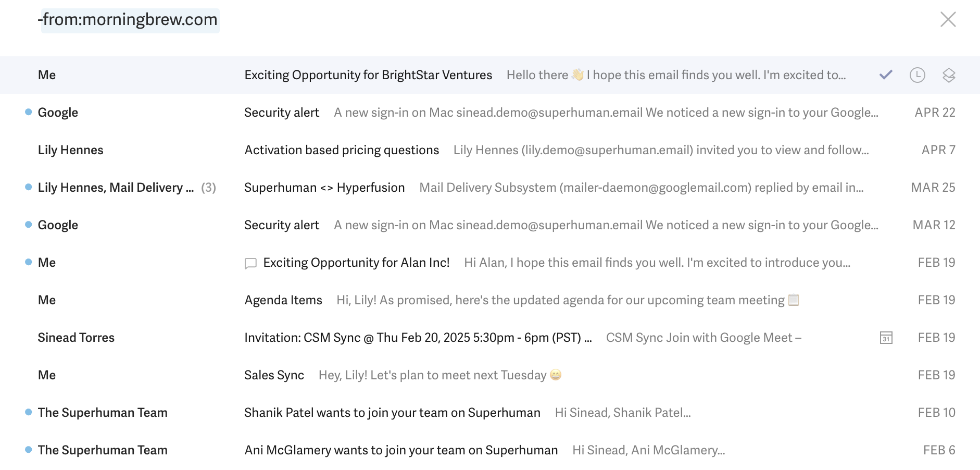Open Exciting Opportunity for BrightStar Ventures email
The height and width of the screenshot is (470, 980).
490,75
